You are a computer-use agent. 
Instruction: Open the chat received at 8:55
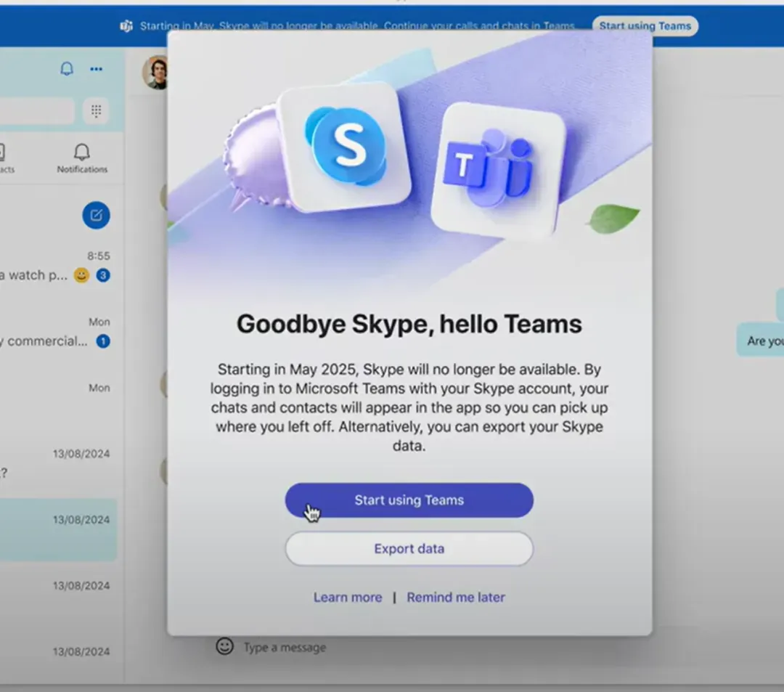click(56, 266)
